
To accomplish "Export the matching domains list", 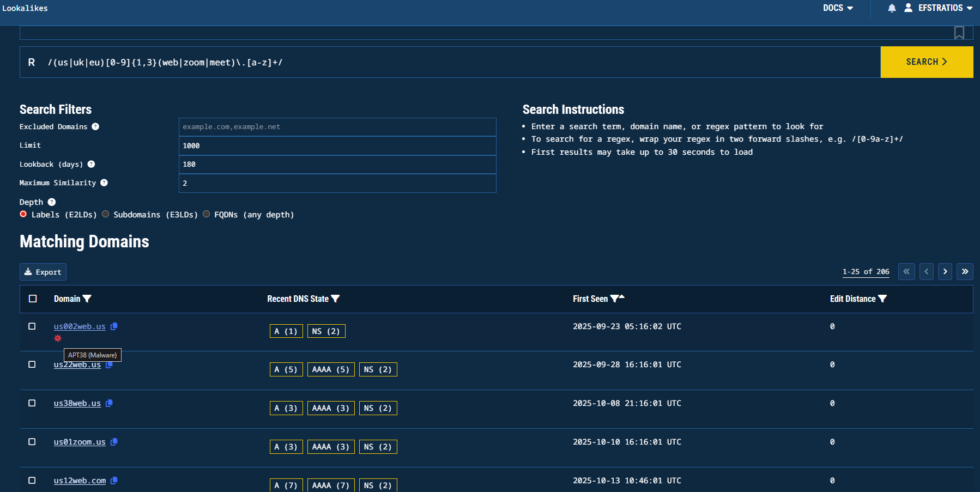I will [x=43, y=272].
